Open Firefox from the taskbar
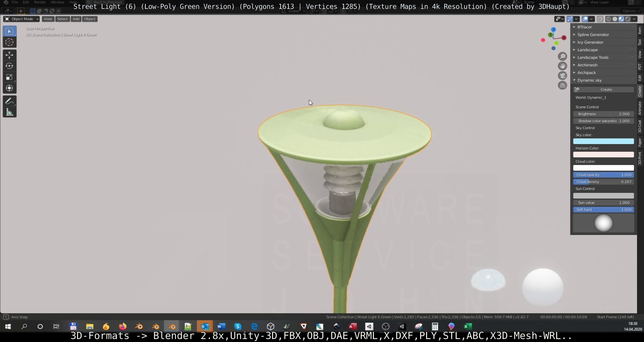The width and height of the screenshot is (644, 342). (x=122, y=326)
